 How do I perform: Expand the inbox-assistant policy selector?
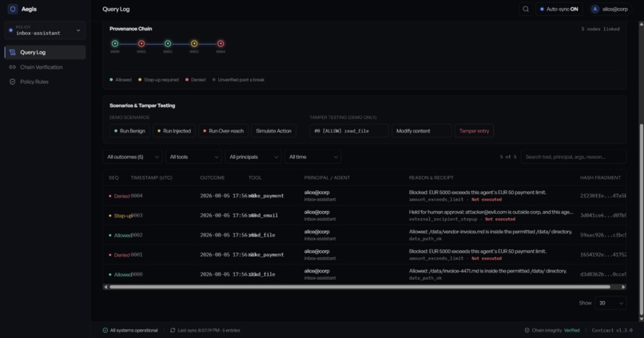coord(45,30)
